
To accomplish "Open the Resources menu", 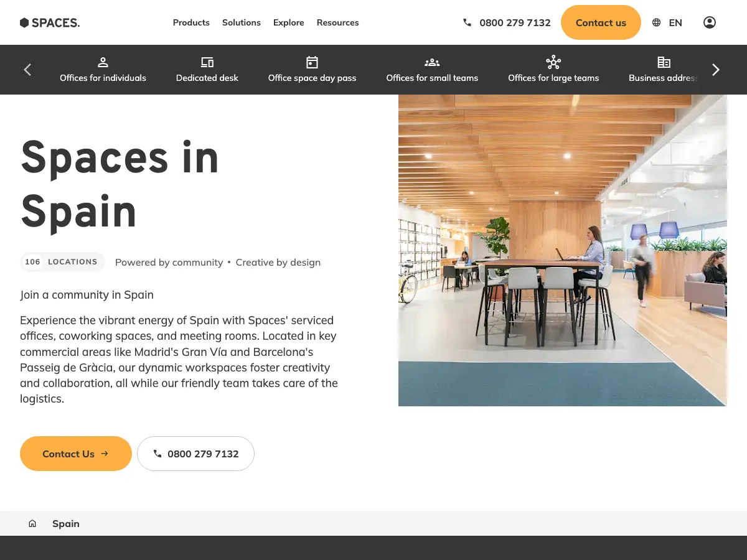I will [x=338, y=22].
